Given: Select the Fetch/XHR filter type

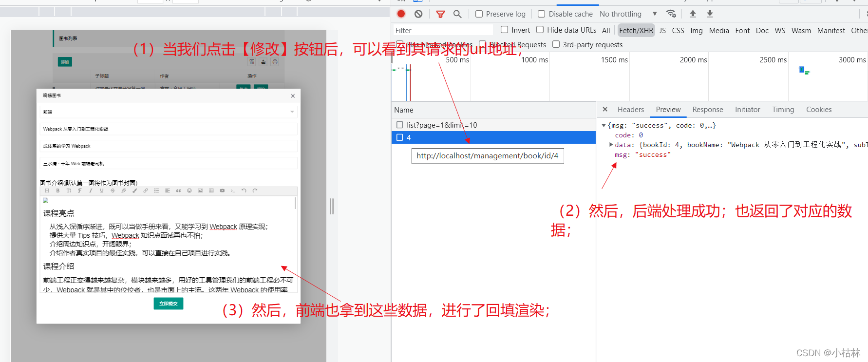Looking at the screenshot, I should point(636,30).
